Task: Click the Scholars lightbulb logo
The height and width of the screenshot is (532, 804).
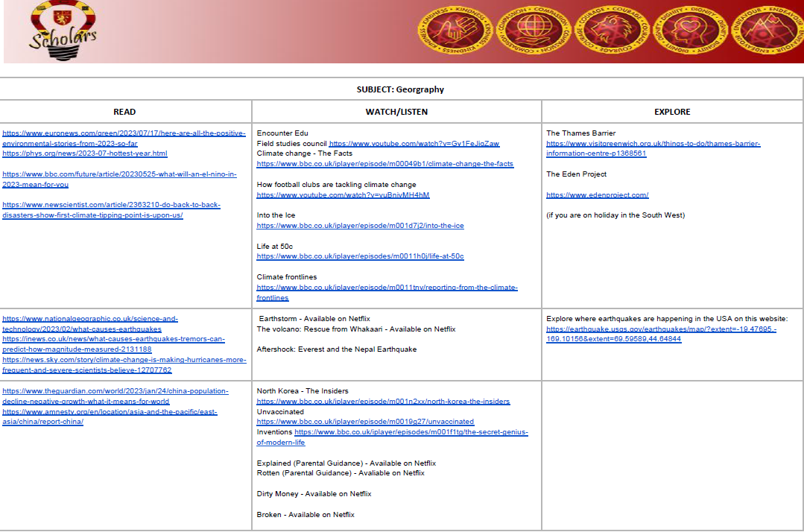Action: coord(60,31)
